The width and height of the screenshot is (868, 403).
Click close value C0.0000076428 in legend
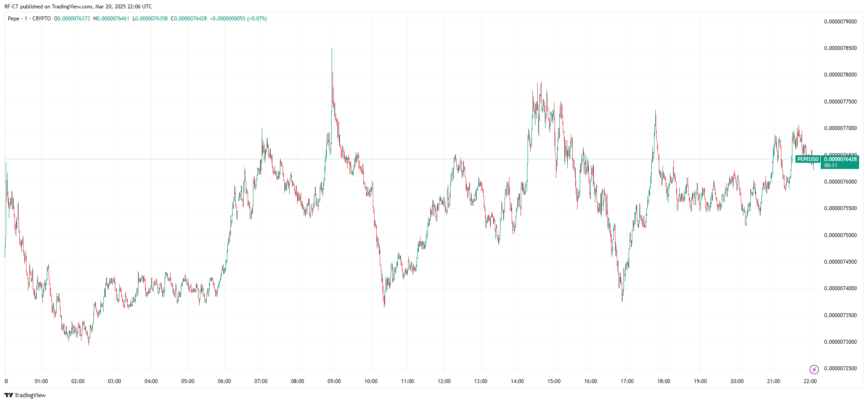coord(189,19)
